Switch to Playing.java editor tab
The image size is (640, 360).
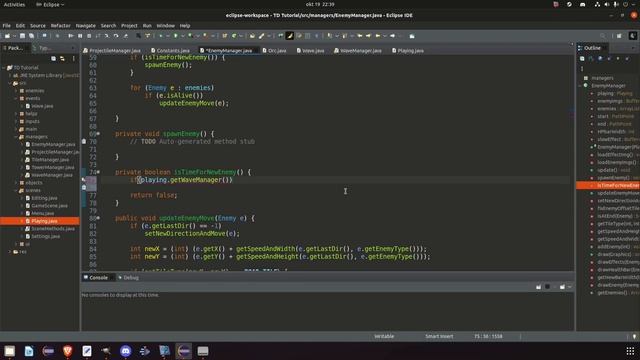click(x=408, y=51)
